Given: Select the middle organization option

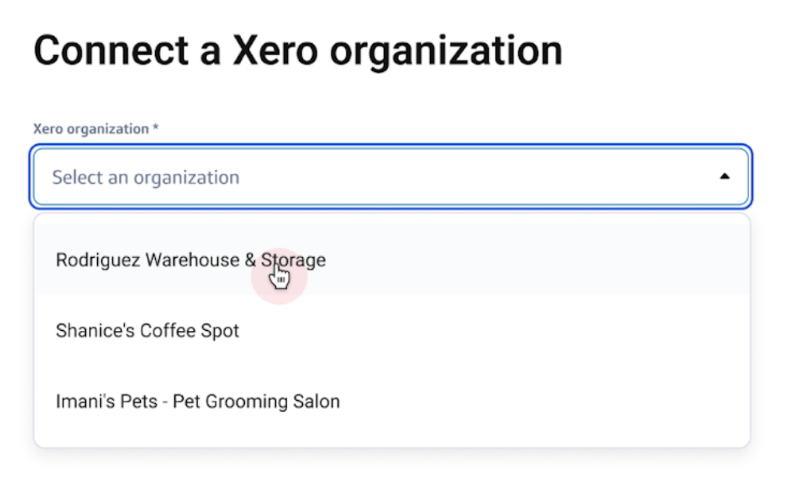Looking at the screenshot, I should pyautogui.click(x=147, y=330).
